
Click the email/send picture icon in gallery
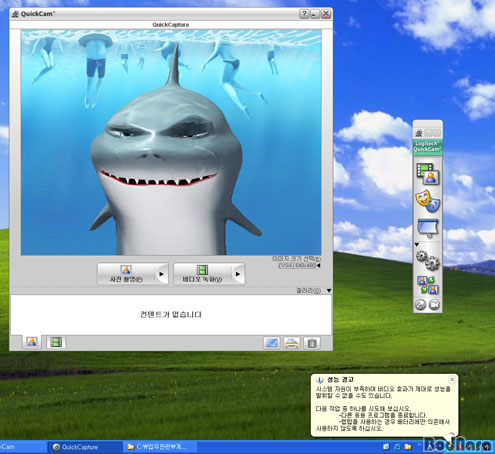pos(272,343)
